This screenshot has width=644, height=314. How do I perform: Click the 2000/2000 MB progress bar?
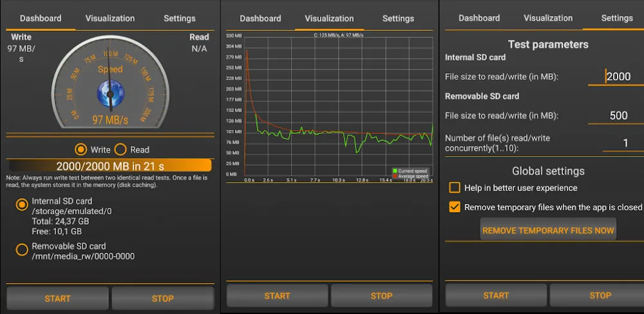(x=109, y=165)
